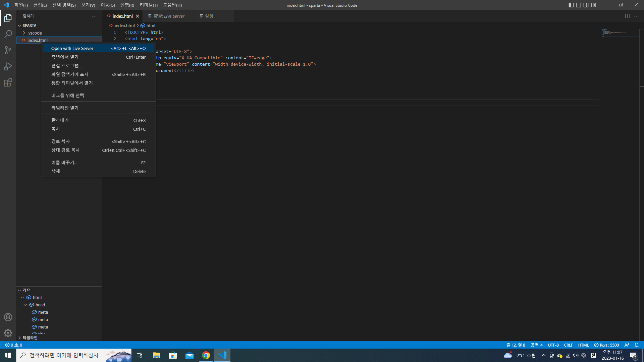Toggle secondary side bar layout icon
Viewport: 644px width, 362px height.
click(x=586, y=5)
